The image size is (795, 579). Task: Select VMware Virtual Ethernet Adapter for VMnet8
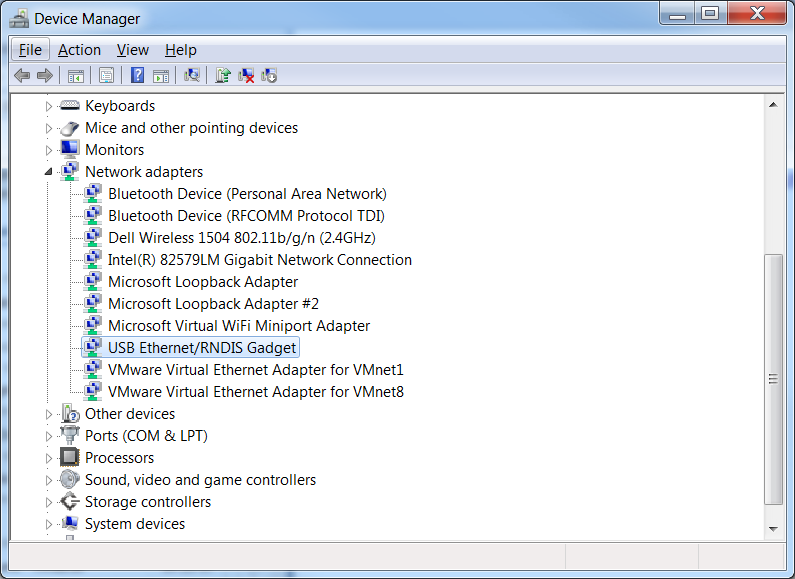(x=256, y=392)
